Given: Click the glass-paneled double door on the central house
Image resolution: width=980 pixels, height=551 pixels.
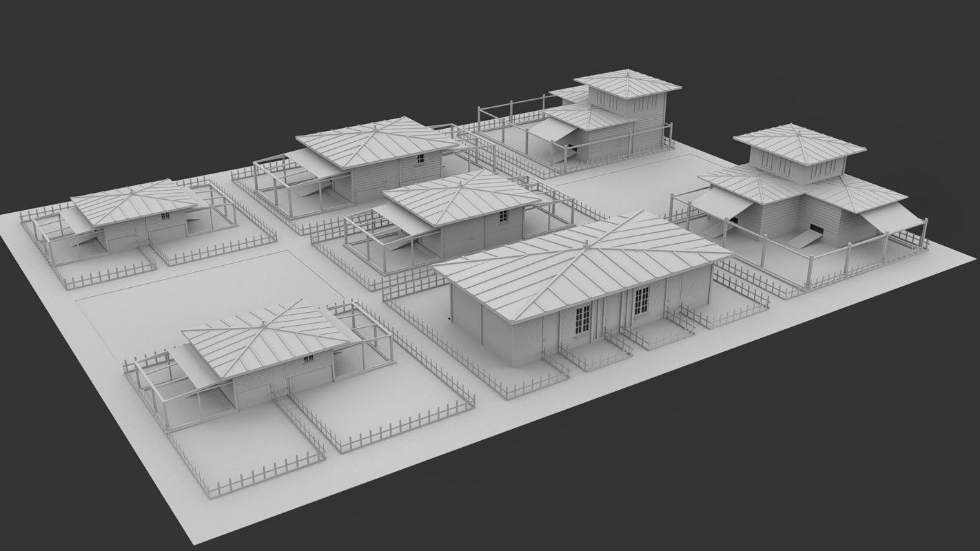Looking at the screenshot, I should pyautogui.click(x=582, y=320).
